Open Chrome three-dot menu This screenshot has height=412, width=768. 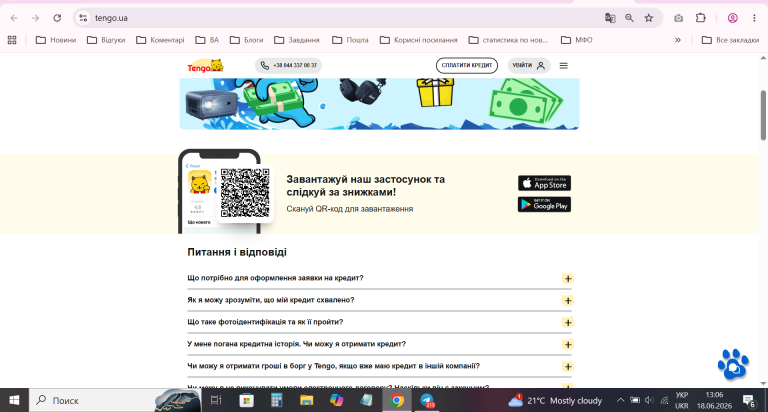click(754, 18)
